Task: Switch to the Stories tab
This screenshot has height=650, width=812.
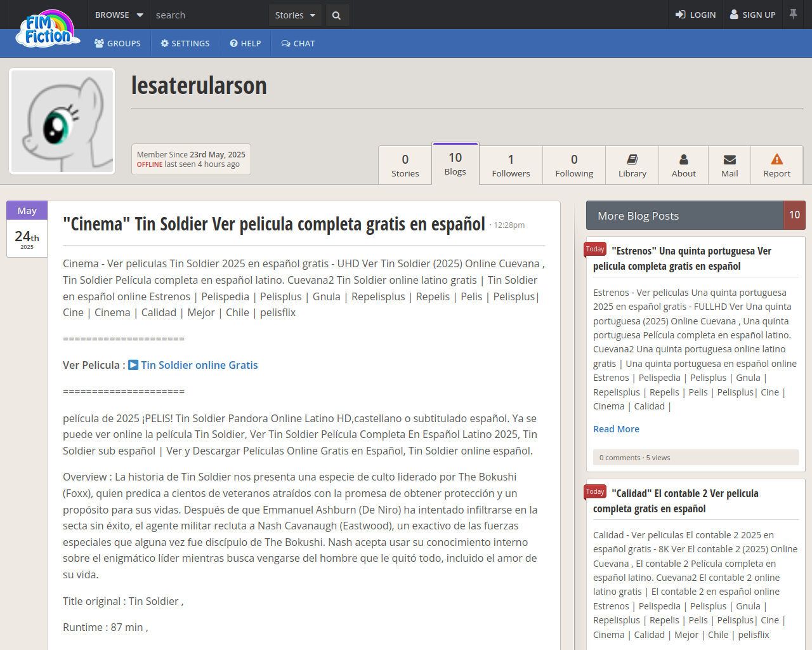Action: tap(405, 165)
